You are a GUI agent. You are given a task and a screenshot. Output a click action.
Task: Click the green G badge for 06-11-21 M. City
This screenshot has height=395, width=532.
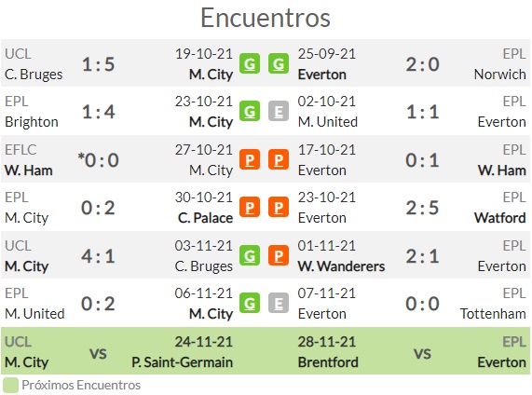250,303
